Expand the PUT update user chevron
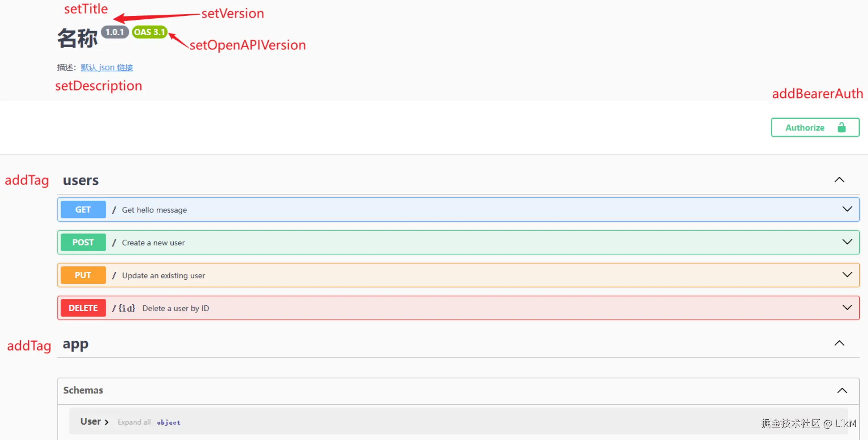 tap(847, 275)
